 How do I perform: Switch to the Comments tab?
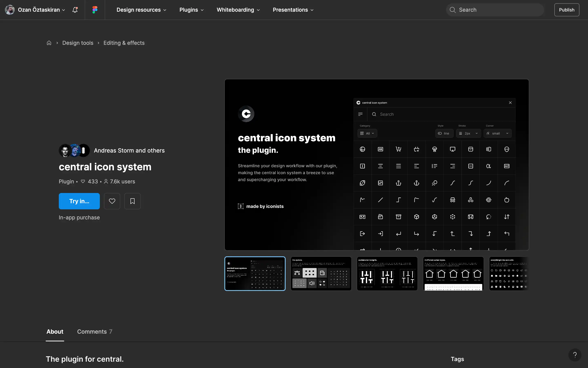coord(95,331)
